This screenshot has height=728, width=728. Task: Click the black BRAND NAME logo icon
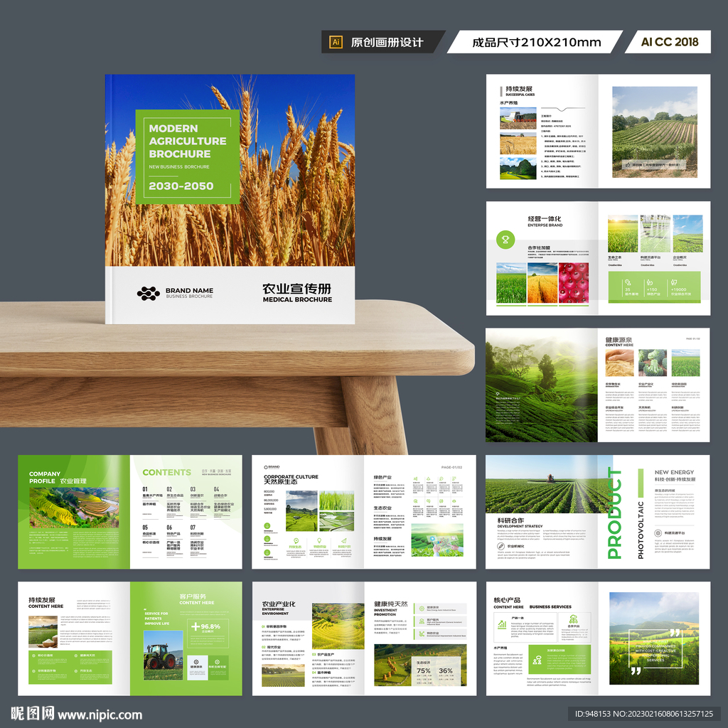(x=148, y=294)
